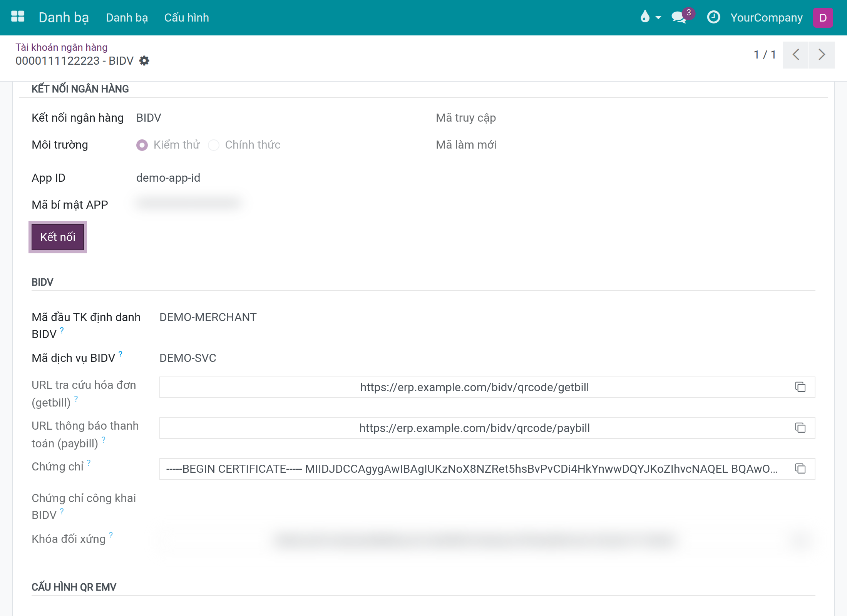Screen dimensions: 847x616
Task: Click the DEMO-SVC service code value
Action: coord(188,358)
